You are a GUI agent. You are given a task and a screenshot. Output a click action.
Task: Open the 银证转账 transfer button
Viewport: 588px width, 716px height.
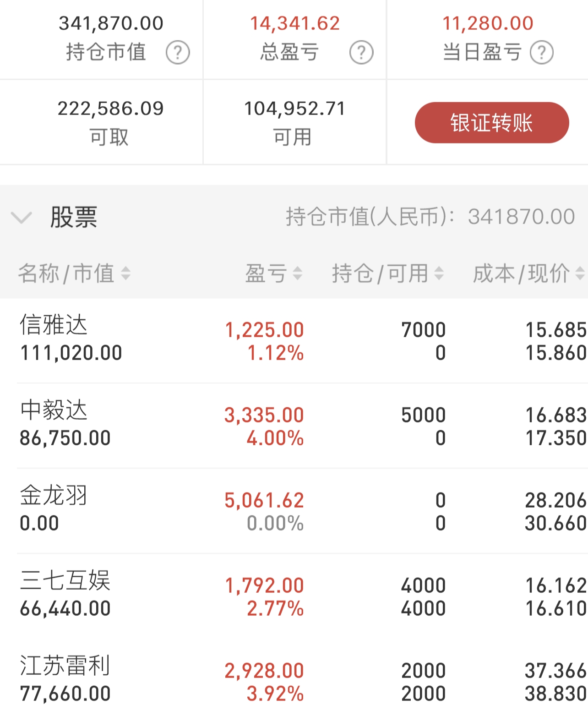pos(492,123)
